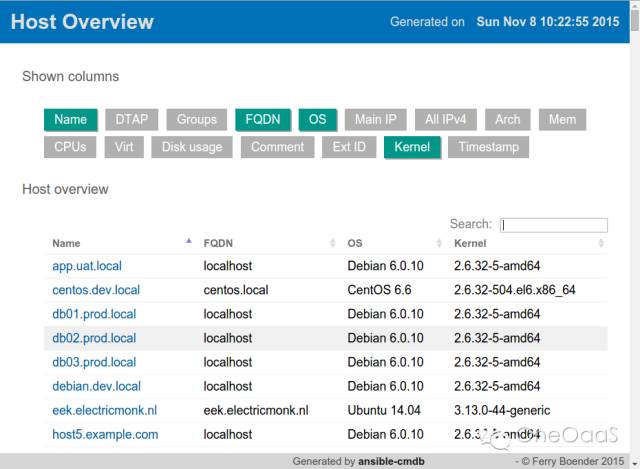Show the Groups column
The height and width of the screenshot is (469, 640).
[197, 120]
